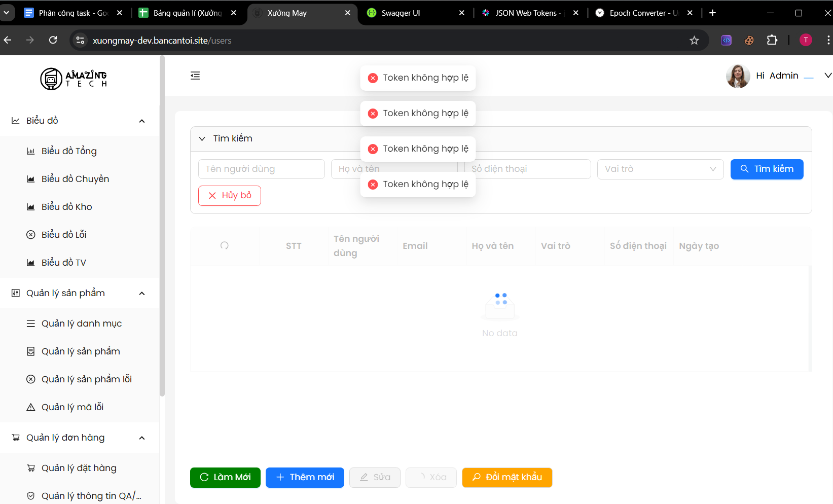Click the Thêm mới button
833x504 pixels.
point(305,477)
